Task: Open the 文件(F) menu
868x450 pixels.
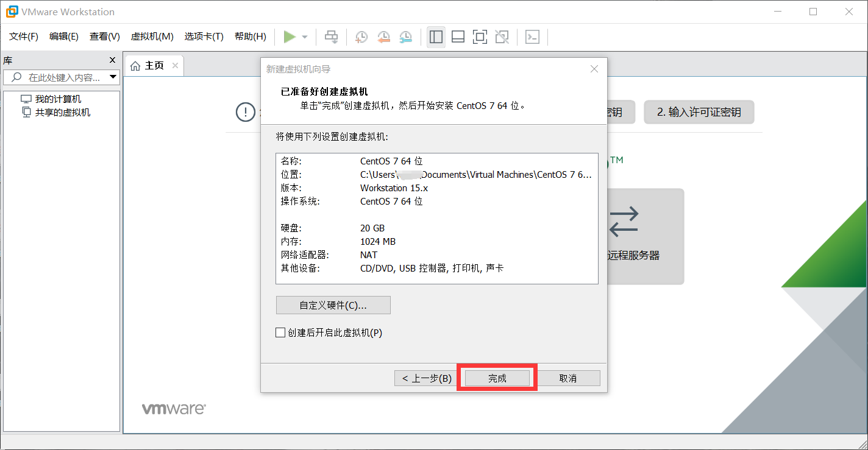Action: click(x=24, y=37)
